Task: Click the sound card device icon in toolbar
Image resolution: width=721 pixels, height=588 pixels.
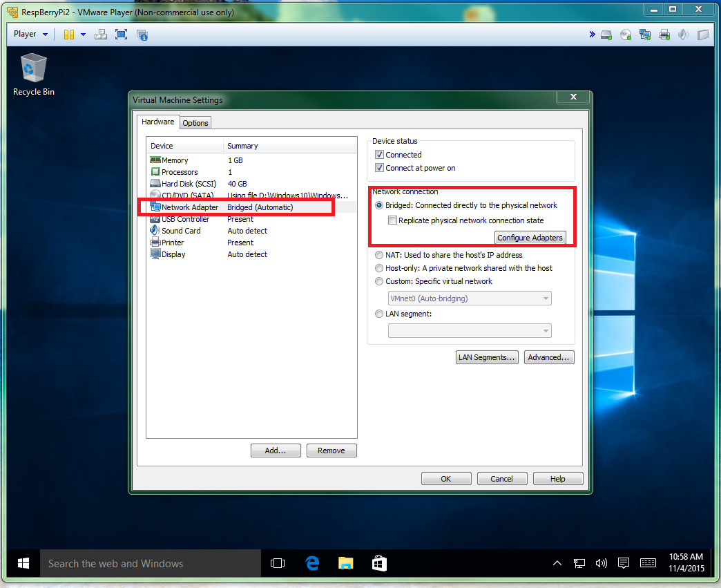Action: [683, 35]
